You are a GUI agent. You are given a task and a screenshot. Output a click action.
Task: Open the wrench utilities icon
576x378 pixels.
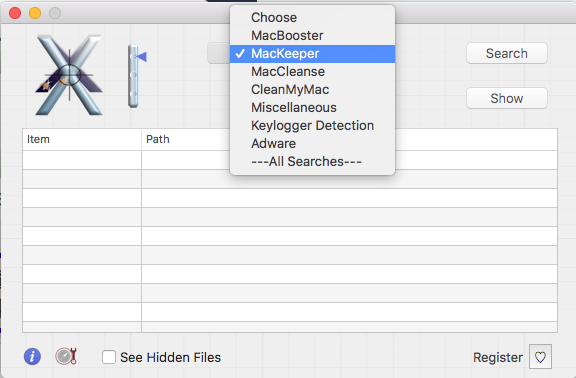pos(66,356)
